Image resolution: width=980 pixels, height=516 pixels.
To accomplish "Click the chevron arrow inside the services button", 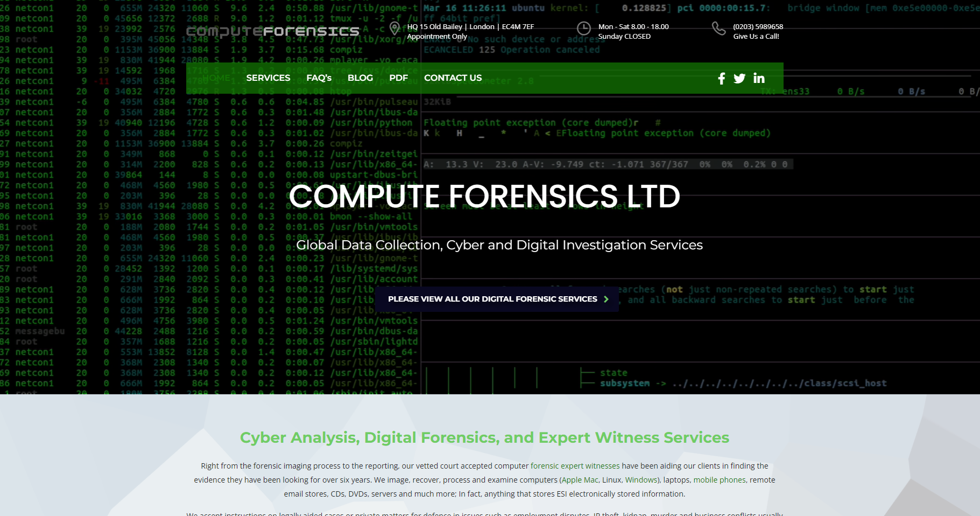I will (x=607, y=299).
